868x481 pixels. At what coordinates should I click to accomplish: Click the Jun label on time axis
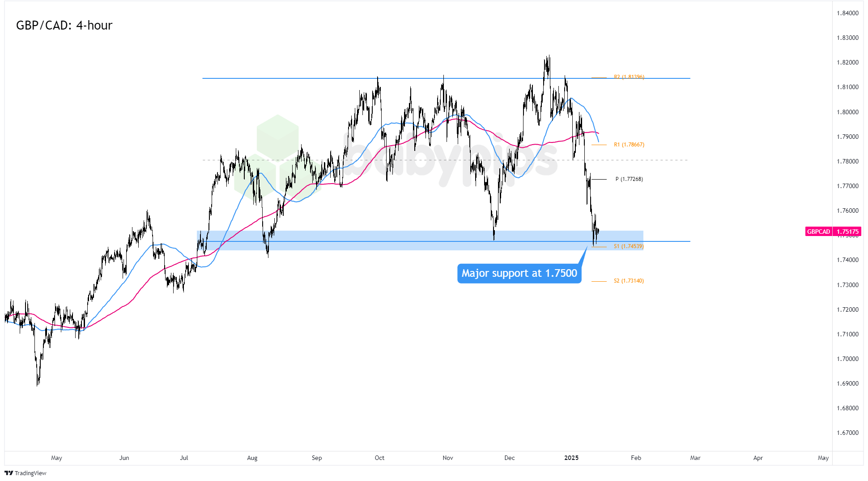(124, 458)
